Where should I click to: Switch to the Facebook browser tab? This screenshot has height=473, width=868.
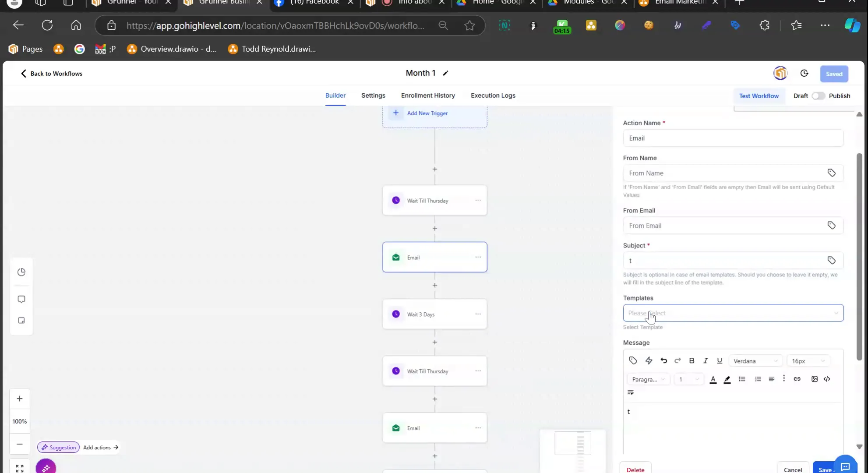314,4
